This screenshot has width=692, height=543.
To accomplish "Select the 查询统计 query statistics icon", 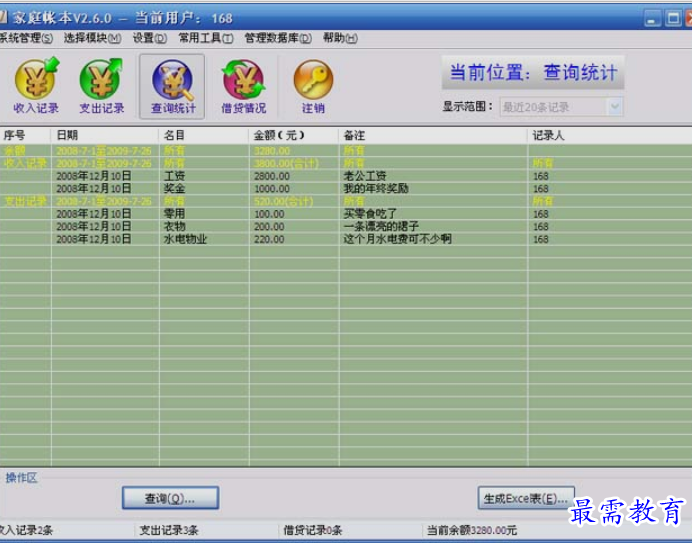I will [x=172, y=87].
